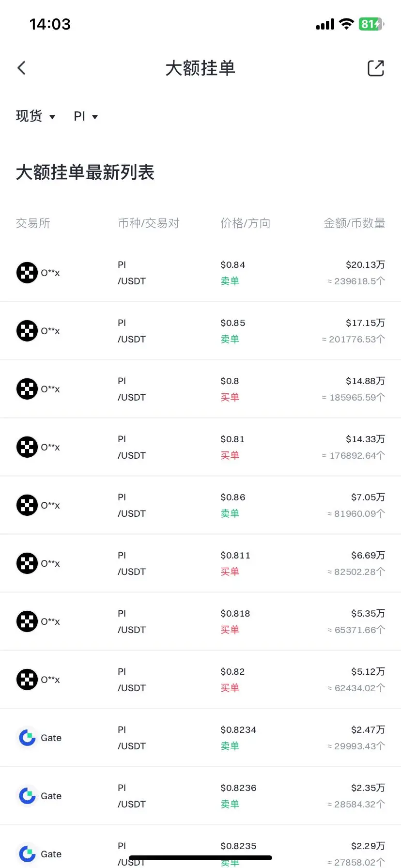Select the $0.82 buy order worth $5.12万

point(200,680)
